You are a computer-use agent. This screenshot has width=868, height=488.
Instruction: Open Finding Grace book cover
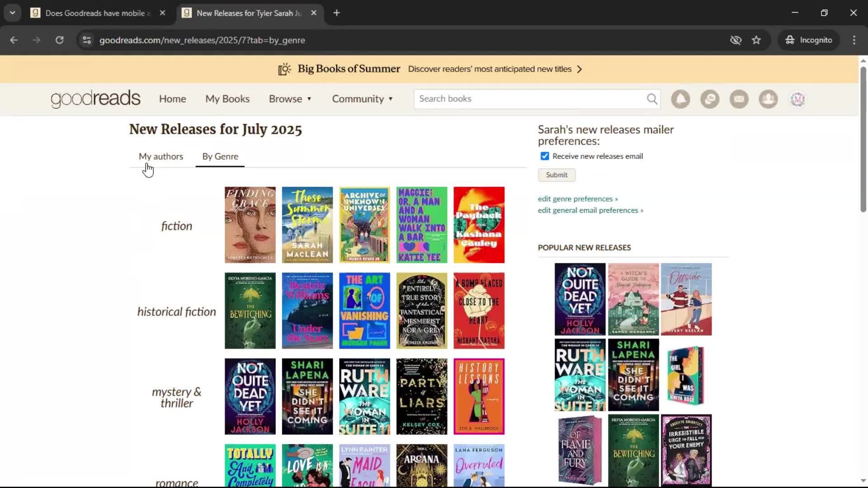click(x=250, y=225)
